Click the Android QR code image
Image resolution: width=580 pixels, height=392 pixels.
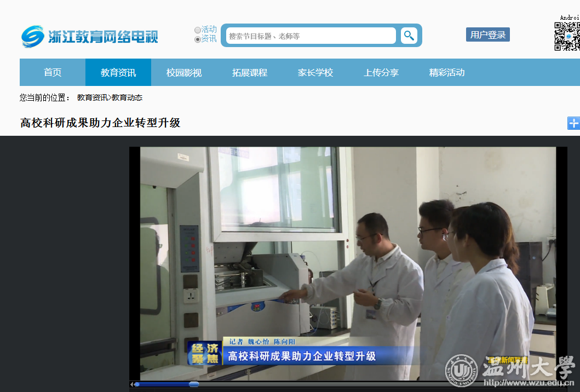pyautogui.click(x=567, y=37)
